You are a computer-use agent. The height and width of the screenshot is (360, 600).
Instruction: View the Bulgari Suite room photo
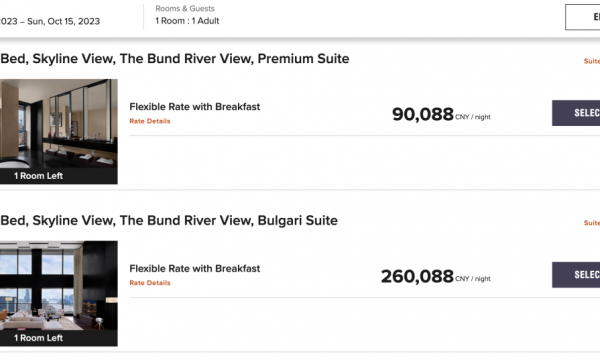click(x=59, y=286)
